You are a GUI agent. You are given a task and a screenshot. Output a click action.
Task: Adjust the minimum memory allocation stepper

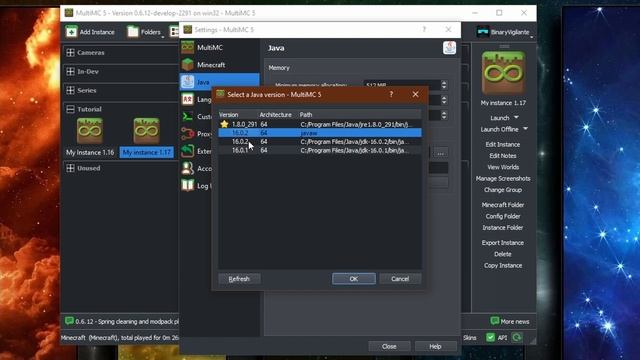pyautogui.click(x=444, y=85)
